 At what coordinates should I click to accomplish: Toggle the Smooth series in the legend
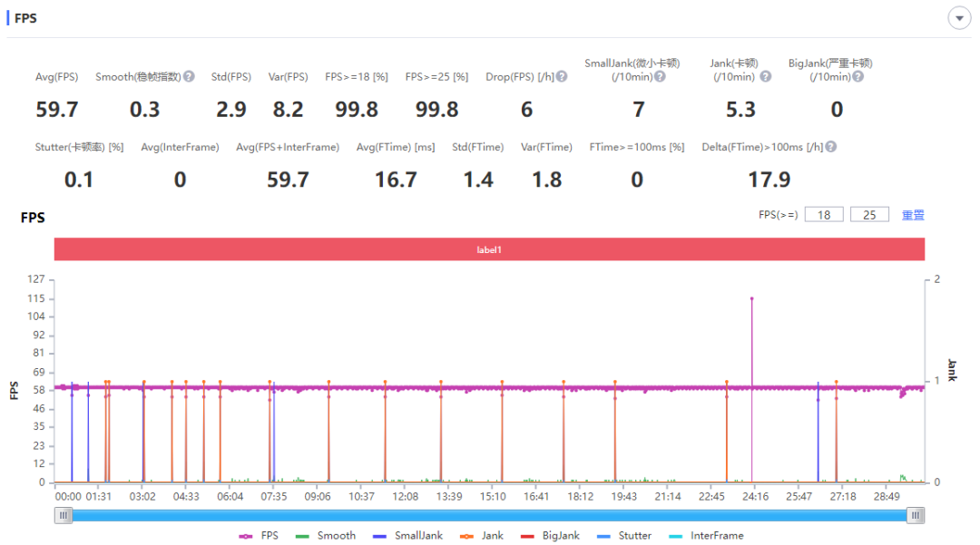326,536
